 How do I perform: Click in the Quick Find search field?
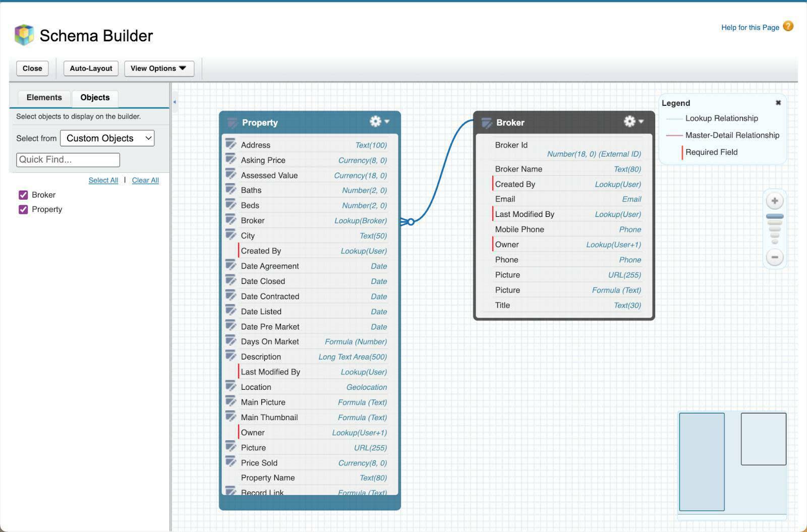tap(68, 160)
